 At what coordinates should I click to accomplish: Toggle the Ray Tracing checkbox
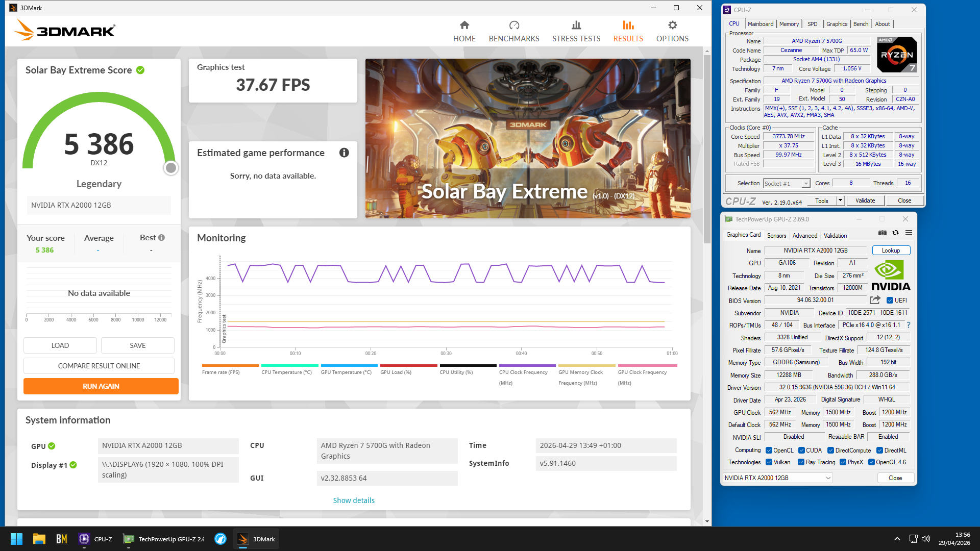(x=801, y=462)
